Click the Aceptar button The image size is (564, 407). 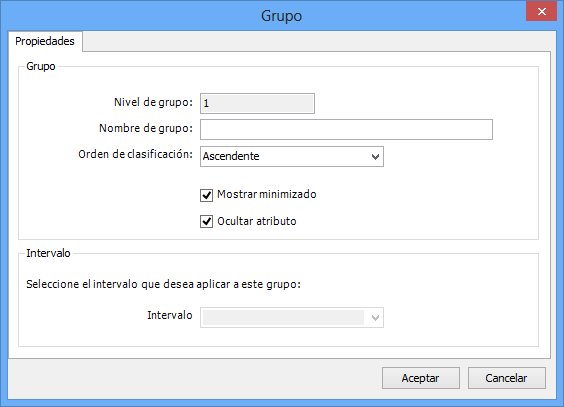click(420, 378)
